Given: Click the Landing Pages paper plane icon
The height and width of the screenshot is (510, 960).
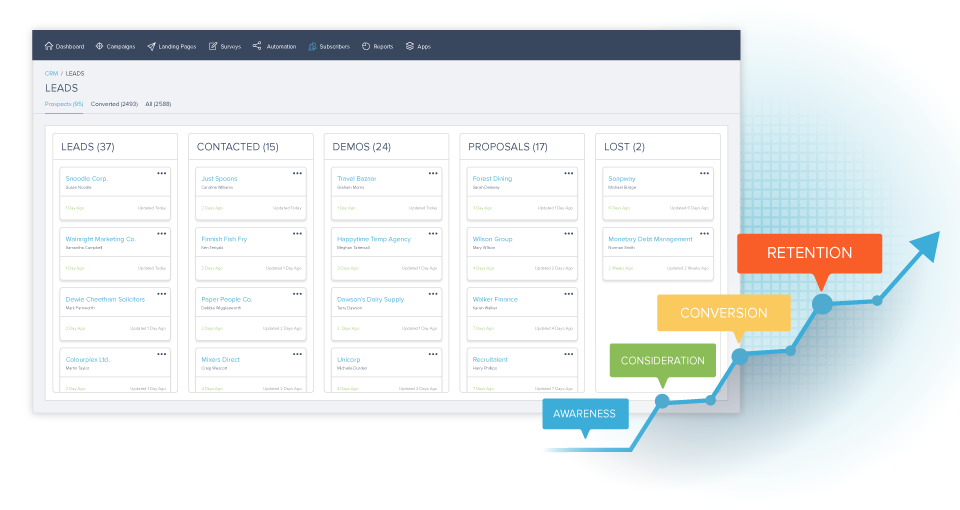Looking at the screenshot, I should point(151,46).
